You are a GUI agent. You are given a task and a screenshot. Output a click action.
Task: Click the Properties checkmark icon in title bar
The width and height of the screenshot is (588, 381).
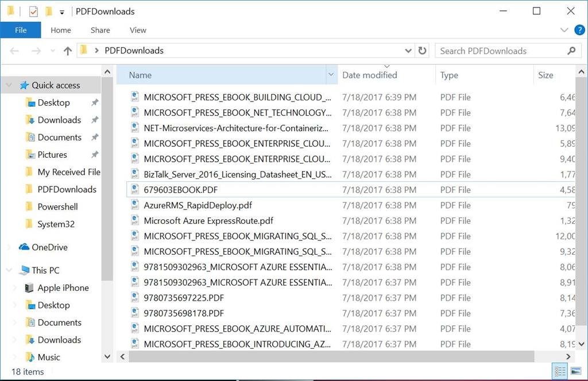[x=33, y=11]
